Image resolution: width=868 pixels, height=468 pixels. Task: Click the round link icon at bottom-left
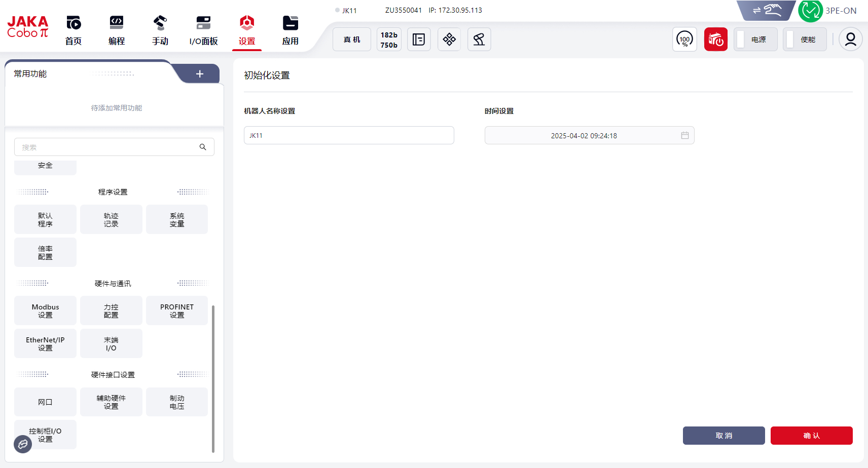23,444
